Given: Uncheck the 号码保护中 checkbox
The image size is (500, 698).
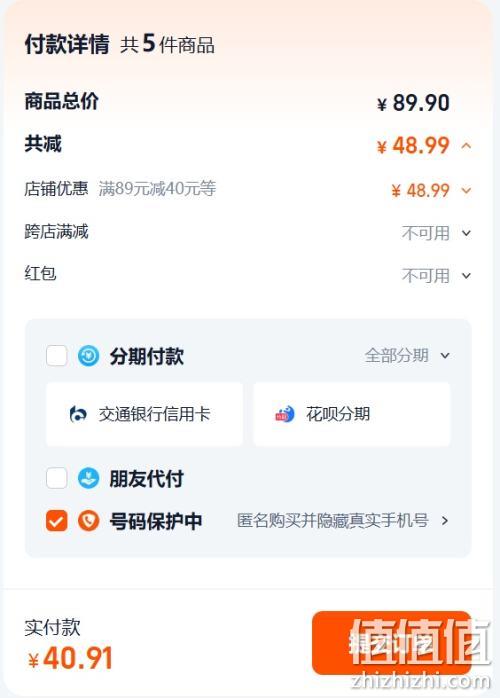Looking at the screenshot, I should [x=57, y=520].
